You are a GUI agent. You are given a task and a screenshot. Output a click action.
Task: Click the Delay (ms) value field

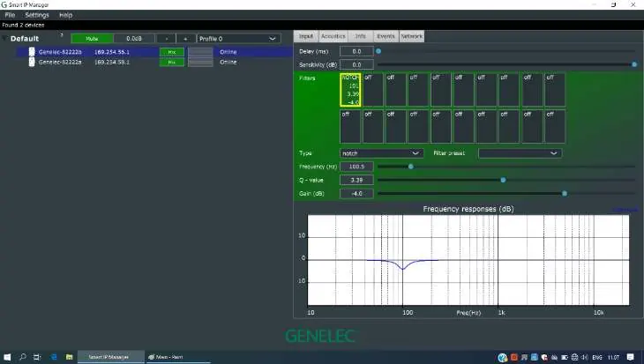(356, 51)
